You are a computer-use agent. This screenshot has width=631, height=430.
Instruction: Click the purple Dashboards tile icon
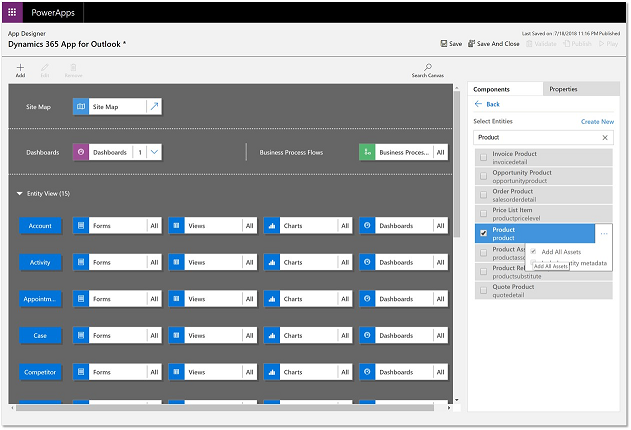(81, 152)
